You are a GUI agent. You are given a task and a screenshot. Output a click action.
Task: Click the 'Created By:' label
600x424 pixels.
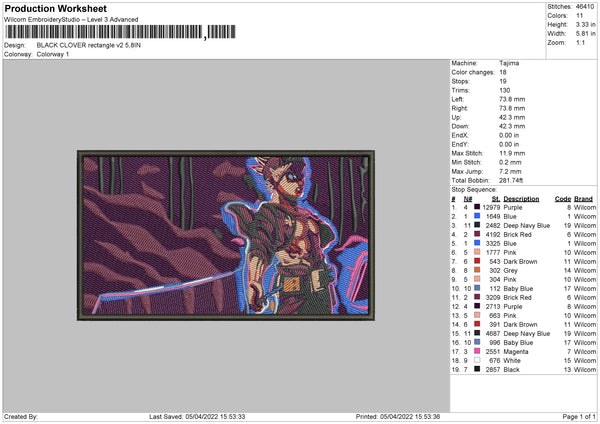click(21, 416)
